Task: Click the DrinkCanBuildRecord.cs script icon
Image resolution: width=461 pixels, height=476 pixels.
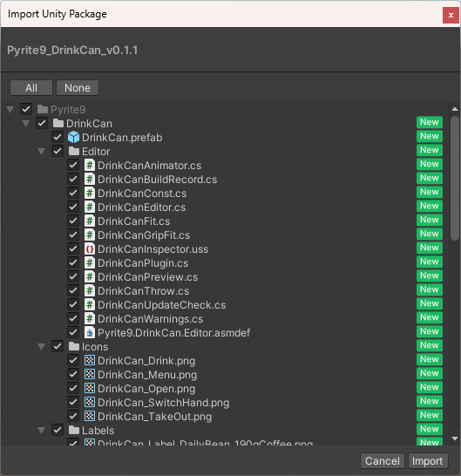Action: tap(89, 179)
